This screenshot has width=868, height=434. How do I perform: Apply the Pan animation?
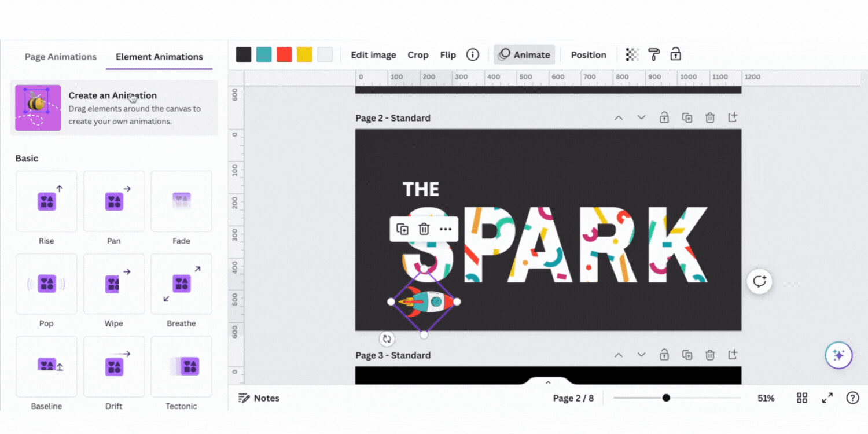pyautogui.click(x=114, y=201)
